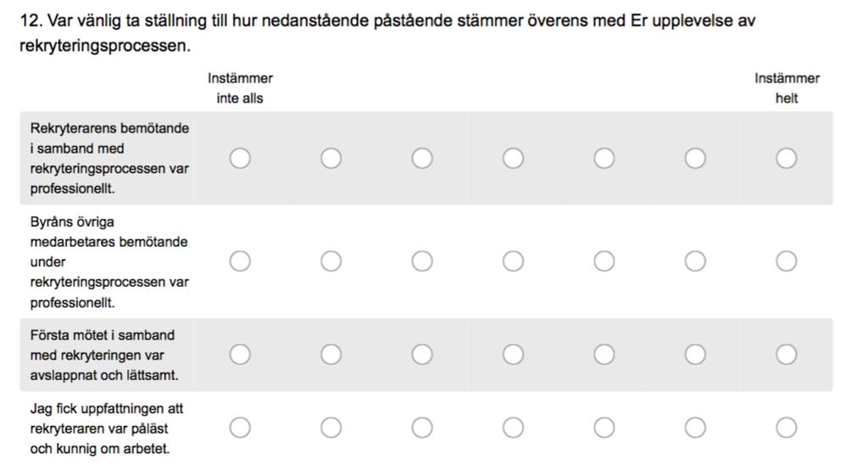
Task: Choose third radio for Byråns övriga medarbetares row
Action: tap(422, 261)
